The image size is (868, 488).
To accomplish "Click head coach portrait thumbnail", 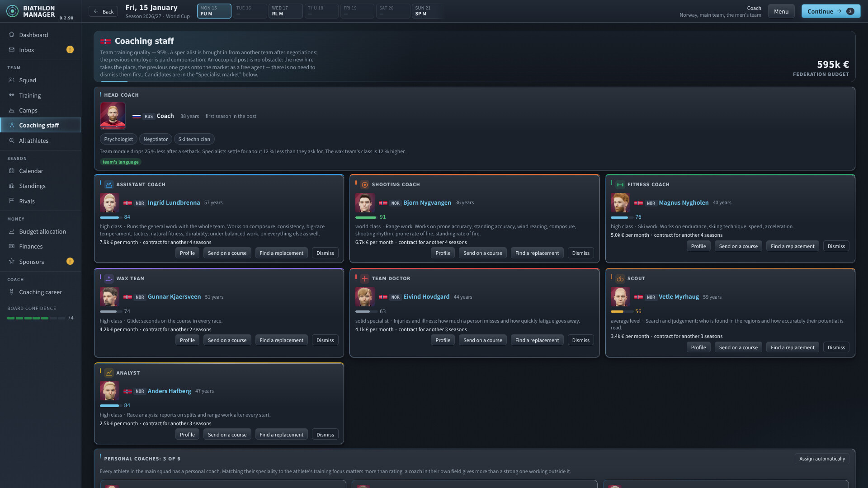I will click(x=113, y=116).
